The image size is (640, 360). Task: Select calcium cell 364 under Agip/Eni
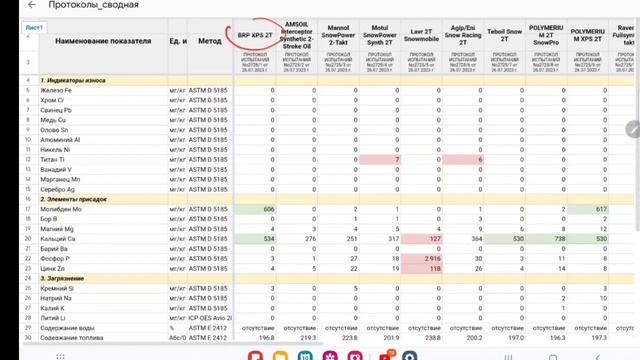[463, 239]
